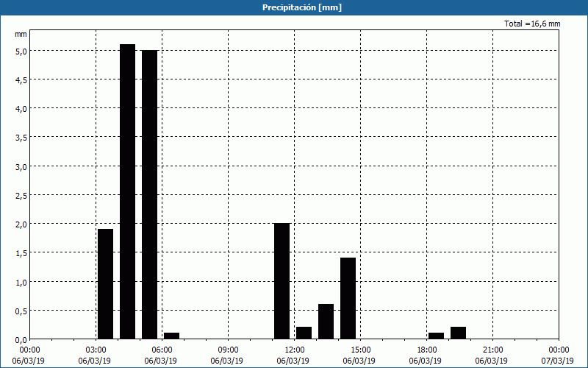588x368 pixels.
Task: Click the Precipitación [mm] chart title
Action: pyautogui.click(x=302, y=7)
